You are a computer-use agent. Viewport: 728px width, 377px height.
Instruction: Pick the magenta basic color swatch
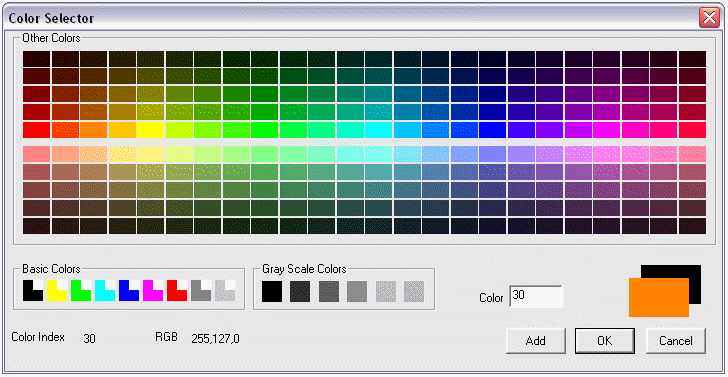tap(153, 290)
